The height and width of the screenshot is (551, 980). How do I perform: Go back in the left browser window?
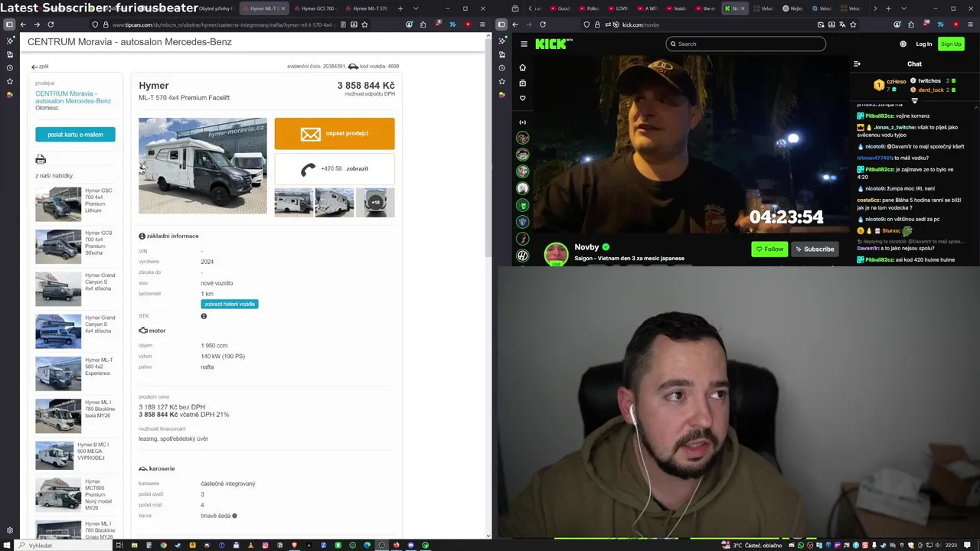click(x=23, y=24)
